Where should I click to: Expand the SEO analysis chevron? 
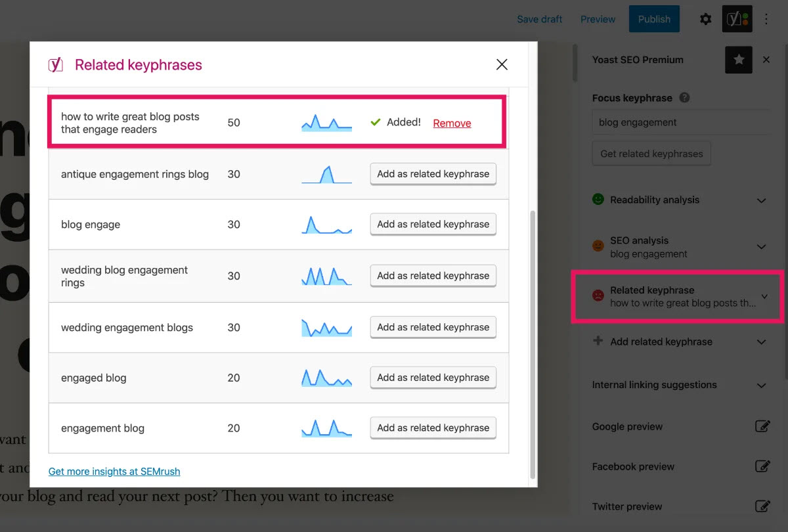[762, 247]
